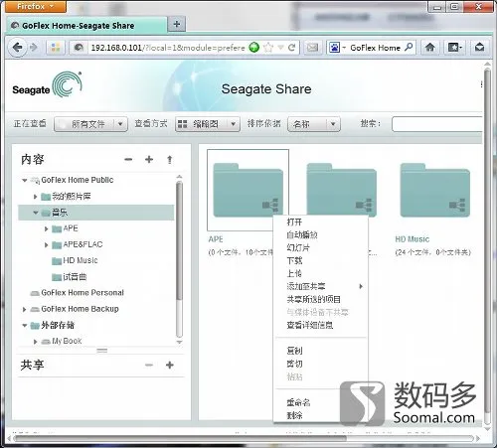Viewport: 497px width, 448px height.
Task: Click the up arrow in 内容 header
Action: coord(170,160)
